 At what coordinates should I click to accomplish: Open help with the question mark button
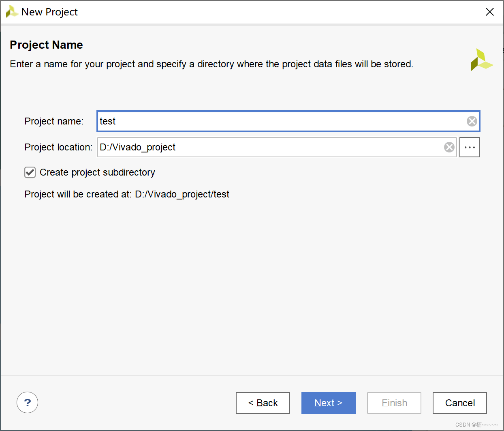pyautogui.click(x=27, y=403)
